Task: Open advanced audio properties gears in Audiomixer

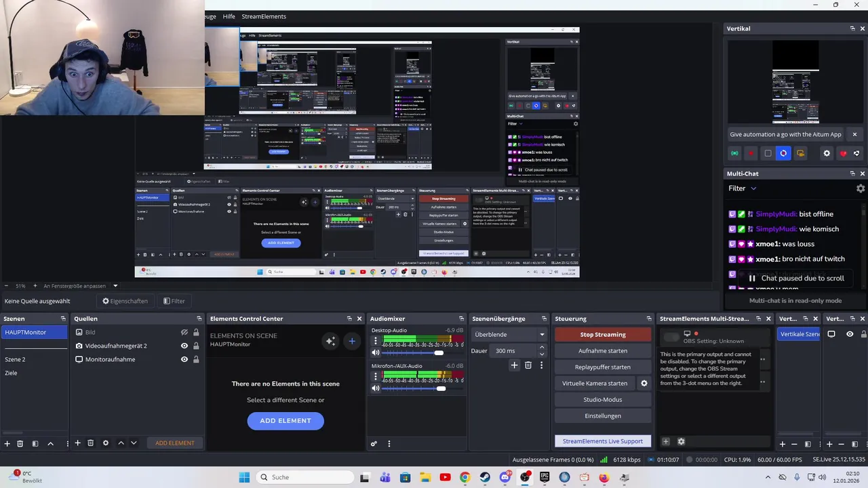Action: pyautogui.click(x=374, y=444)
